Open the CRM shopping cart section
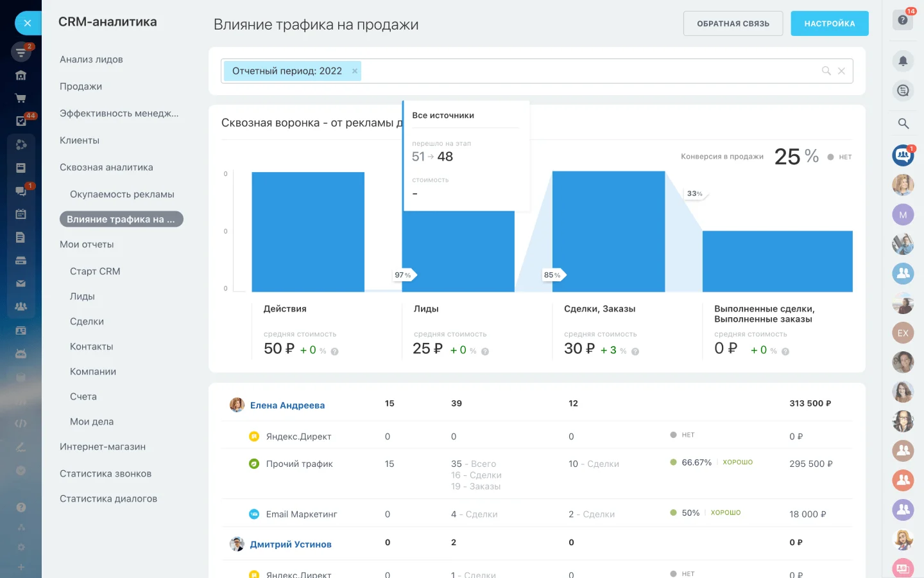Viewport: 924px width, 578px height. (21, 98)
